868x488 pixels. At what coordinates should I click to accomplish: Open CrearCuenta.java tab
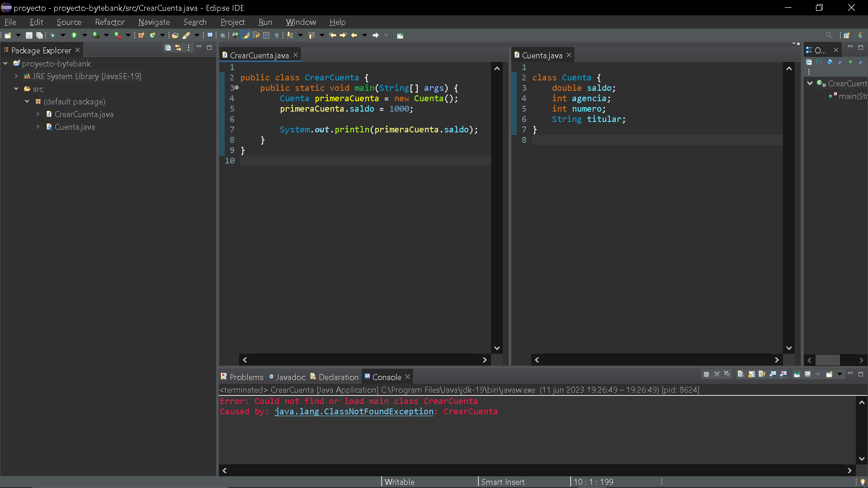pyautogui.click(x=259, y=55)
